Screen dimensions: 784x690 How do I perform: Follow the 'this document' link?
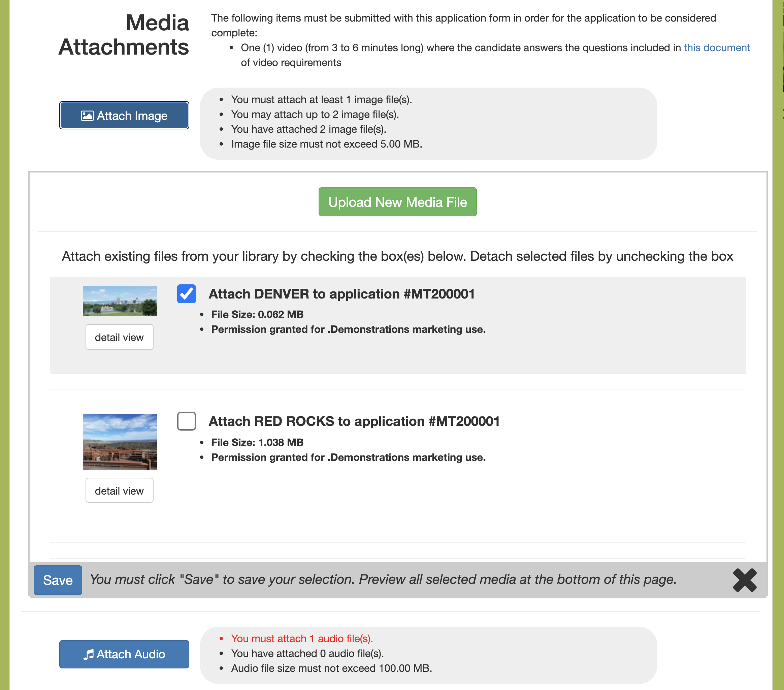717,48
